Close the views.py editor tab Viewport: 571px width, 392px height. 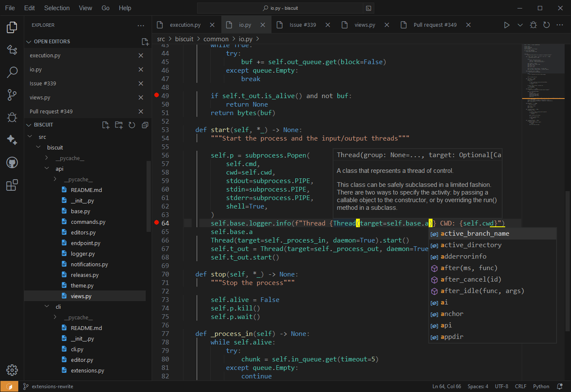pyautogui.click(x=387, y=25)
